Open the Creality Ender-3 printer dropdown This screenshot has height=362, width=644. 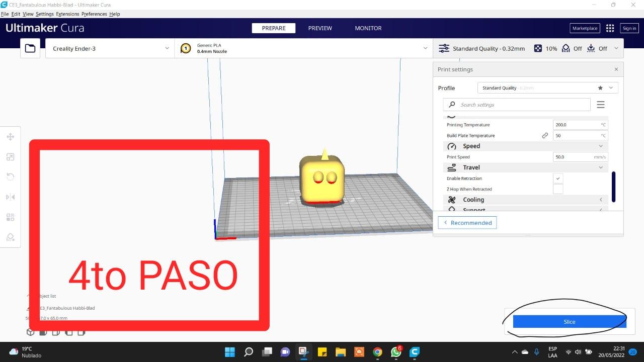tap(110, 48)
